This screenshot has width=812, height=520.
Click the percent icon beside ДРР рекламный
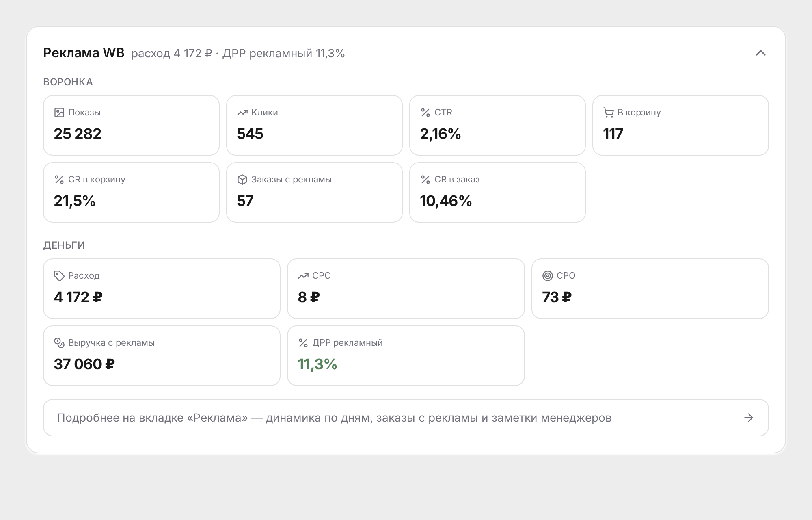pos(303,343)
